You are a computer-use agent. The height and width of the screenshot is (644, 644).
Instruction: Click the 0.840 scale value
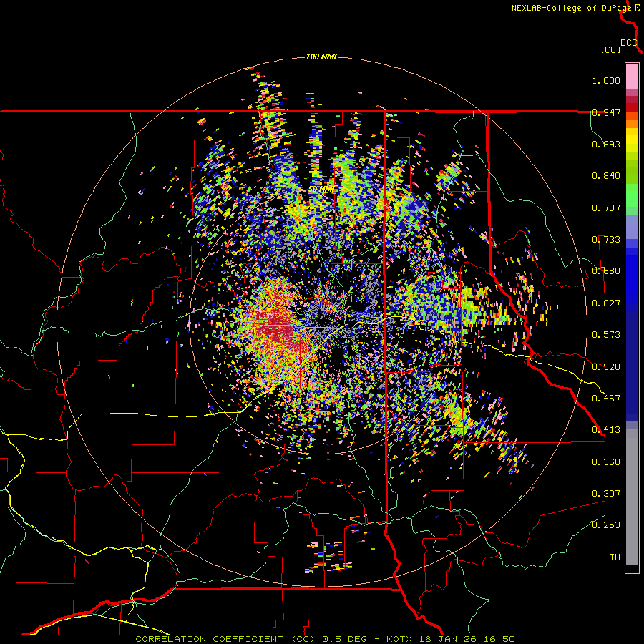[x=606, y=176]
